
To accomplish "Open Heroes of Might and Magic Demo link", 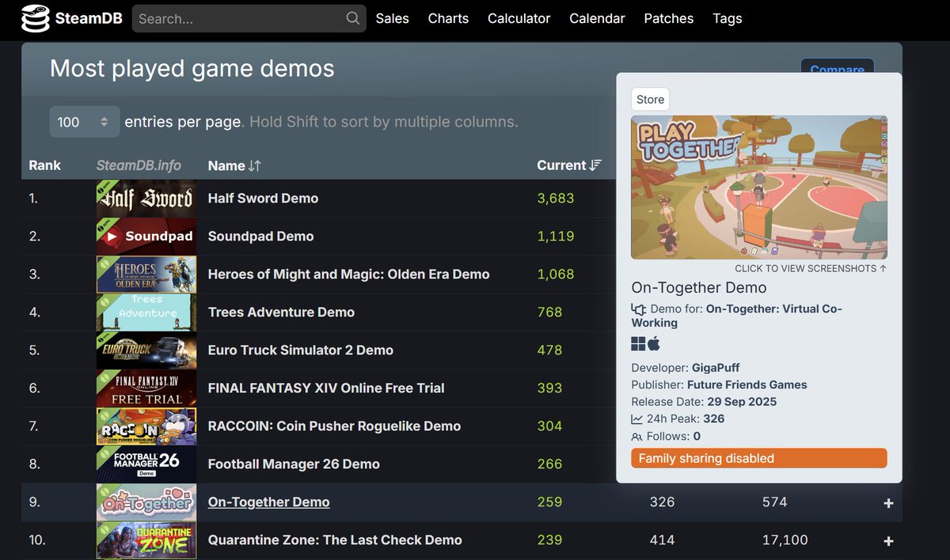I will coord(348,274).
